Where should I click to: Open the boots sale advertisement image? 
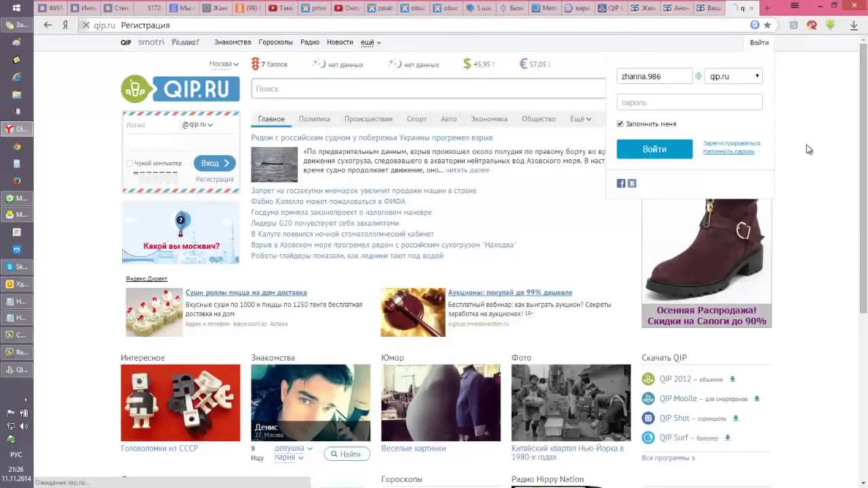pyautogui.click(x=707, y=263)
